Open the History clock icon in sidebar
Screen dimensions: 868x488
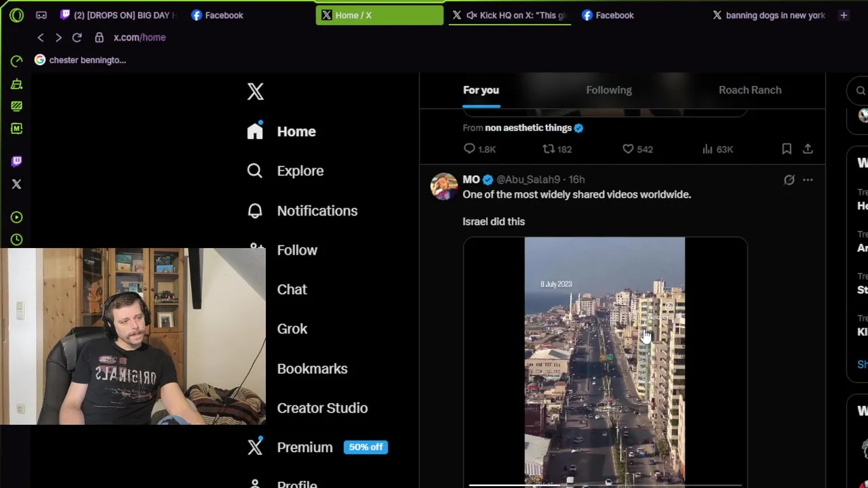tap(17, 239)
